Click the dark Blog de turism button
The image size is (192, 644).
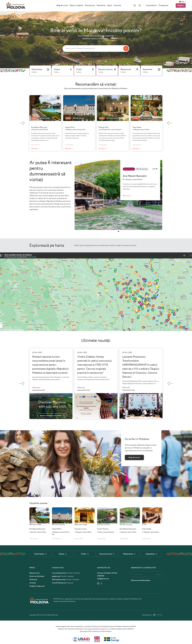(134, 457)
